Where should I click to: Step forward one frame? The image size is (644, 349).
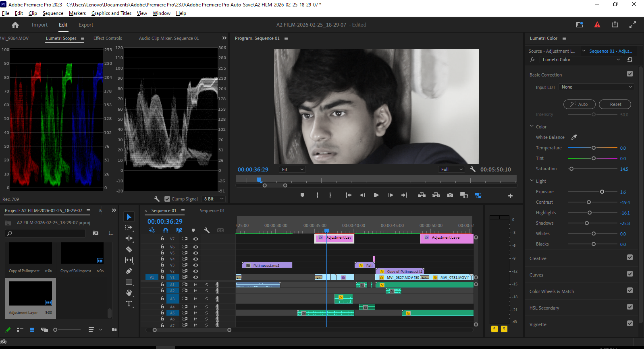point(391,195)
